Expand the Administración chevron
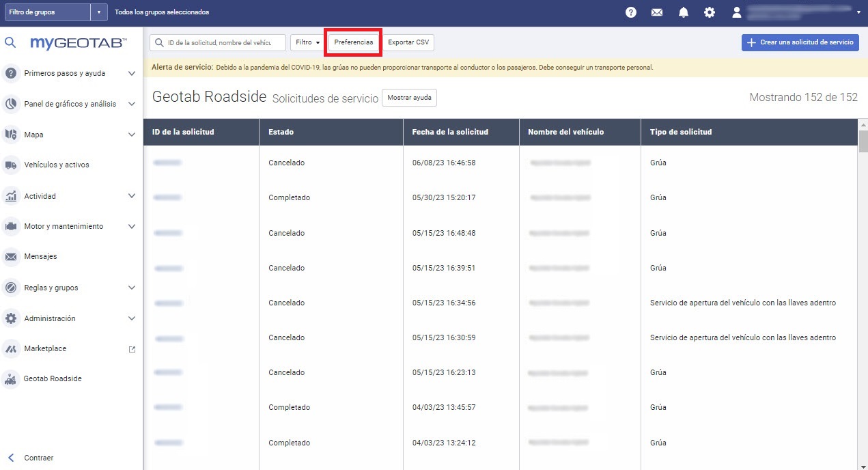This screenshot has height=470, width=868. pos(132,318)
